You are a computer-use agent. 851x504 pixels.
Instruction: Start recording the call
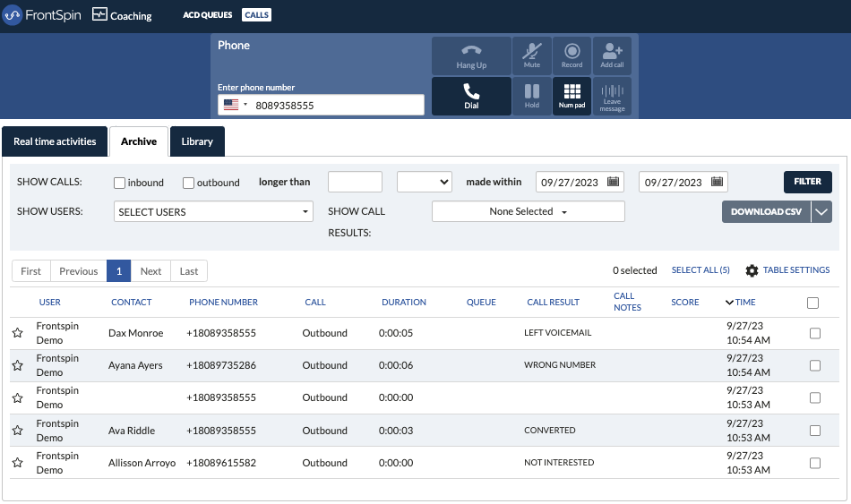coord(572,56)
